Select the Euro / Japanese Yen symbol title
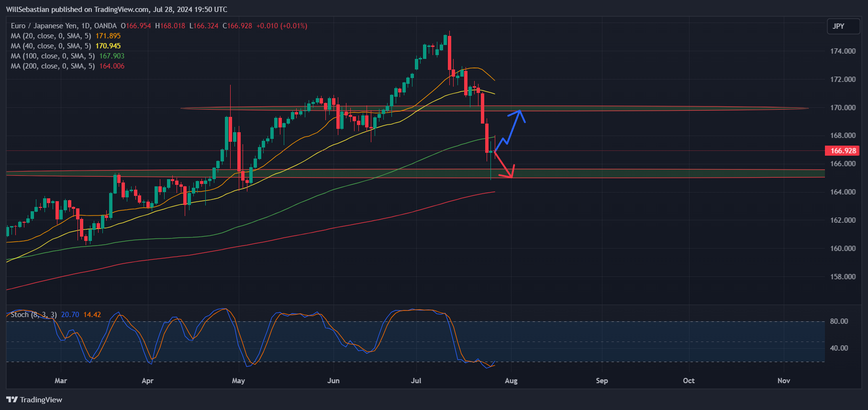868x410 pixels. coord(64,26)
